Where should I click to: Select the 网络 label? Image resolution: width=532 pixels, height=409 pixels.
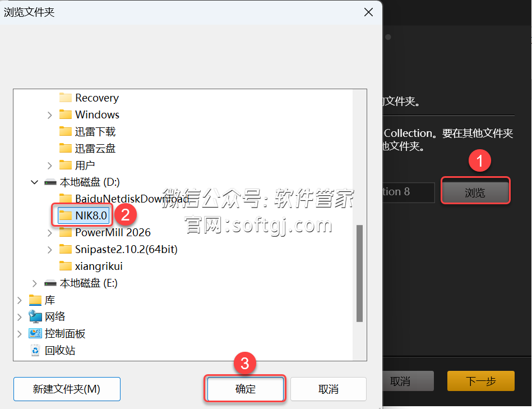[x=55, y=316]
